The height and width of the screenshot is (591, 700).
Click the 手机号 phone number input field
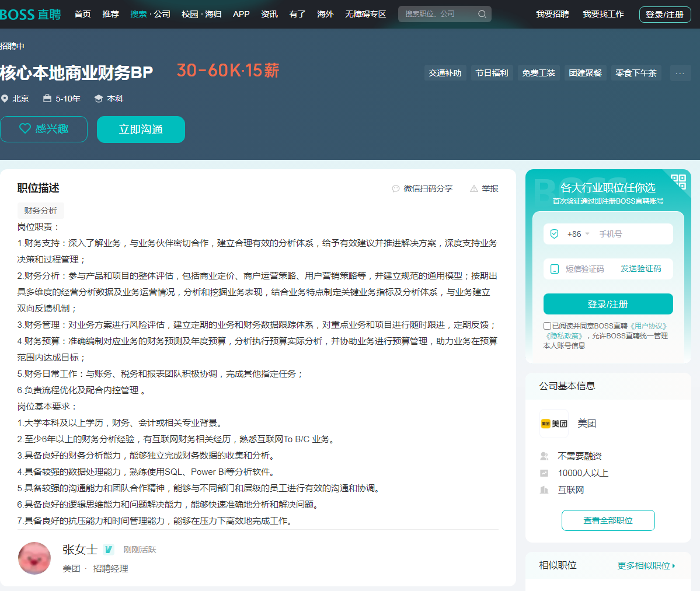(625, 234)
